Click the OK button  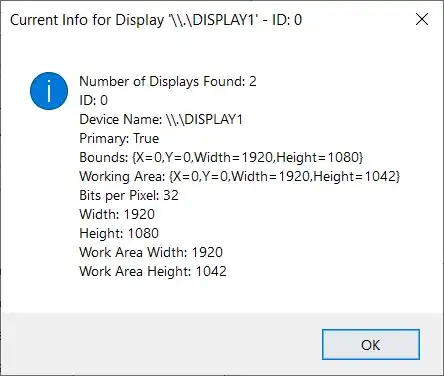[x=371, y=345]
